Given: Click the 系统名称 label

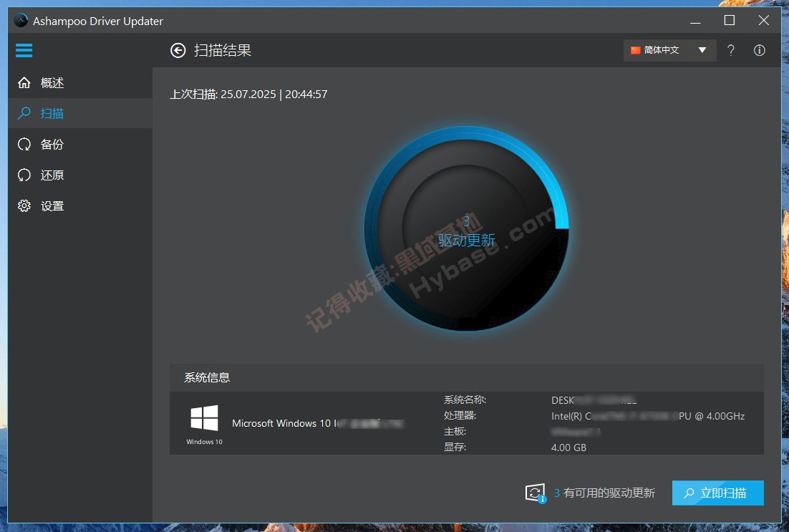Looking at the screenshot, I should pos(465,400).
